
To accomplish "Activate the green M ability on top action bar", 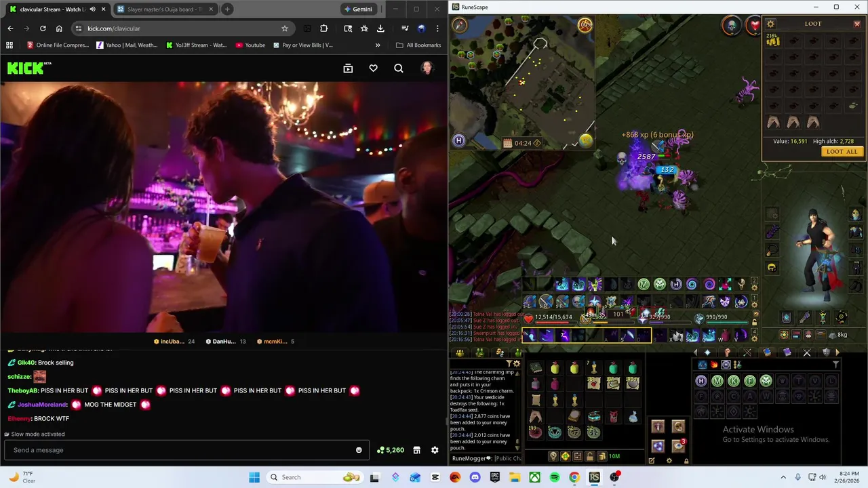I will 644,285.
